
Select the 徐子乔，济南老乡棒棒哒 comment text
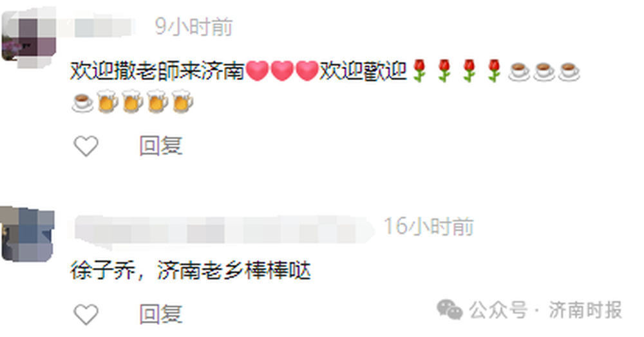(x=191, y=271)
